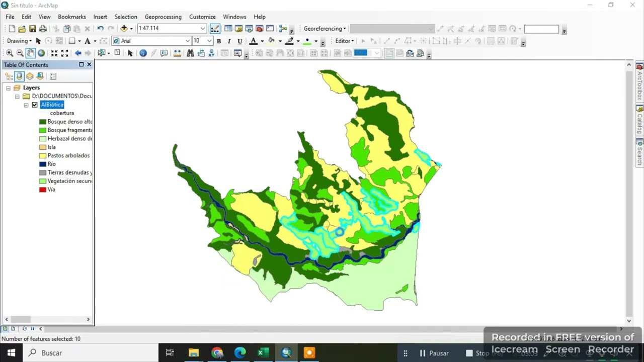This screenshot has width=644, height=362.
Task: Pick the Select Elements arrow tool
Action: point(130,53)
